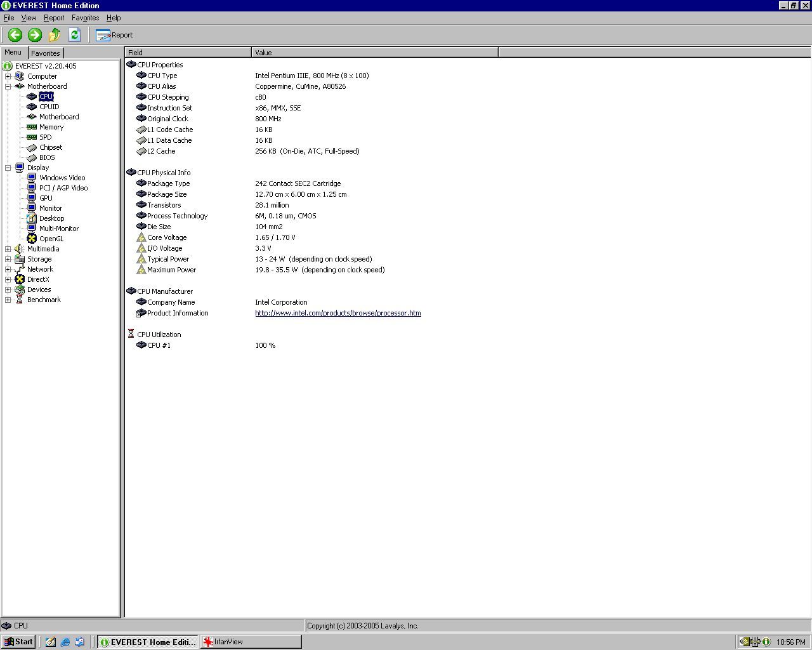Click the Value column header
This screenshot has width=812, height=650.
[375, 53]
